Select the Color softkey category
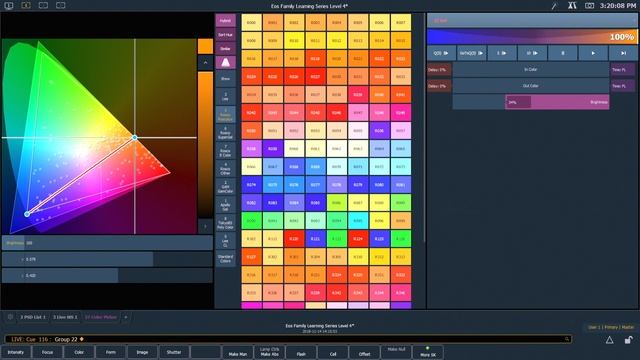The image size is (640, 360). point(79,352)
